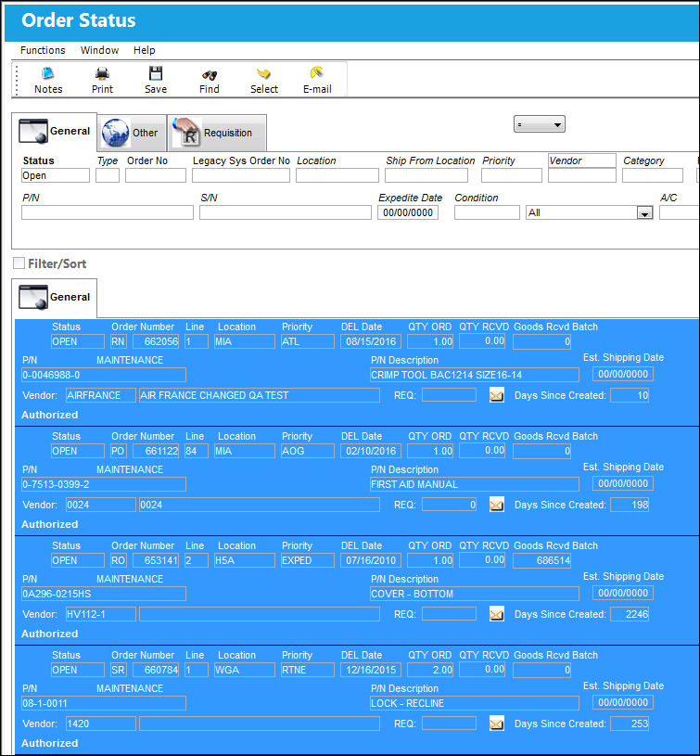Click Days Since Created value 2246
This screenshot has width=700, height=756.
click(x=630, y=614)
